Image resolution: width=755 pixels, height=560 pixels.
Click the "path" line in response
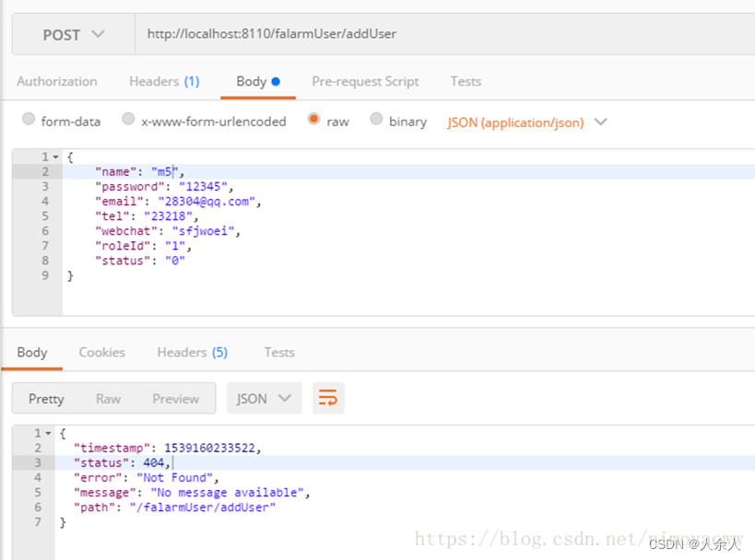(175, 507)
